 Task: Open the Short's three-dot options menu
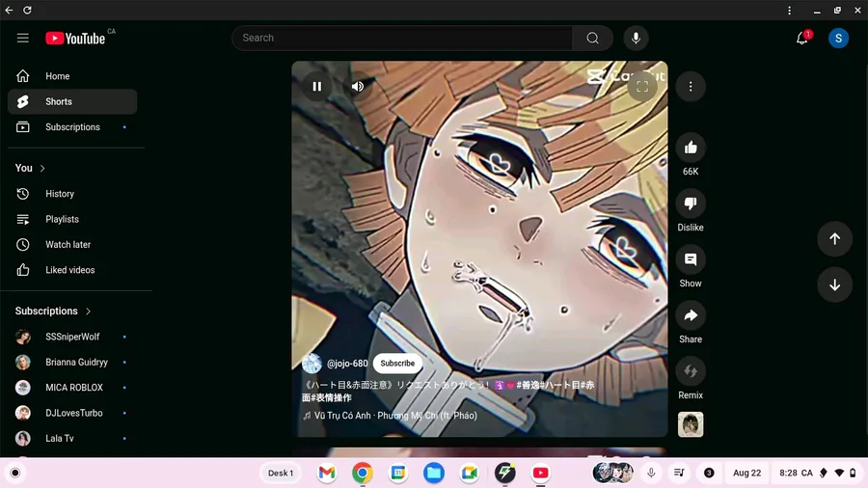691,86
